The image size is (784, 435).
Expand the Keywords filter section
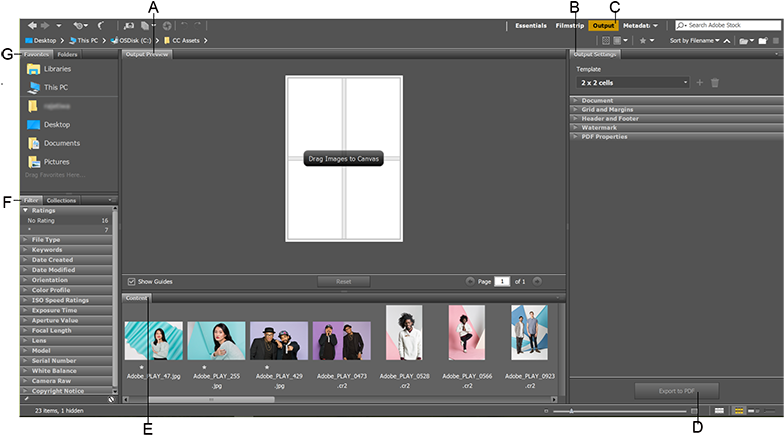tap(47, 250)
